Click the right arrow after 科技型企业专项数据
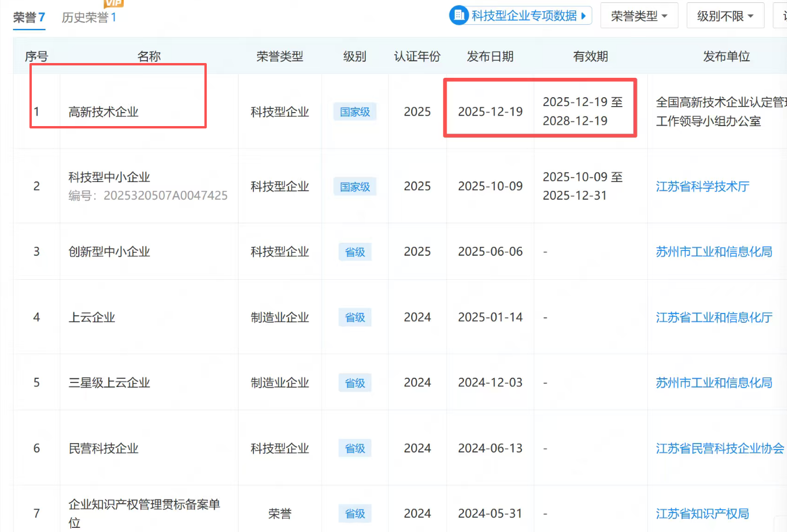Screen dimensions: 787x532 pos(584,16)
